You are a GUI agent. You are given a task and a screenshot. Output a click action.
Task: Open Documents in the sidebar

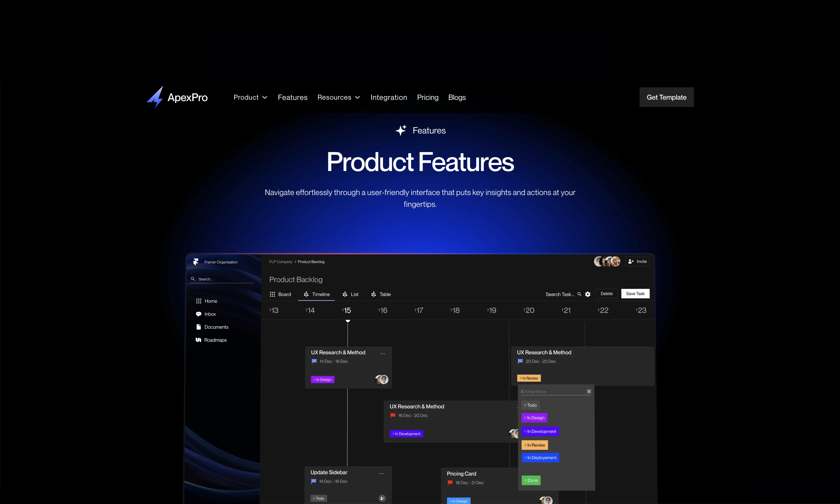[x=212, y=327]
